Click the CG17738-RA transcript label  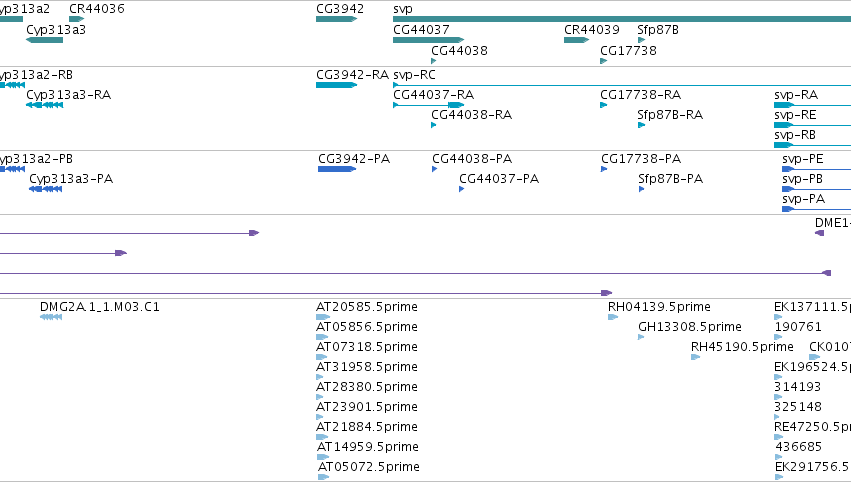(640, 94)
